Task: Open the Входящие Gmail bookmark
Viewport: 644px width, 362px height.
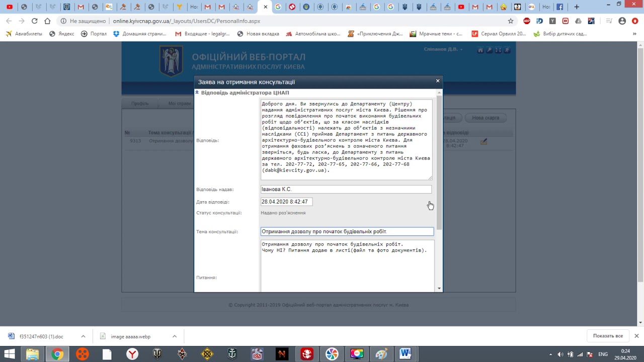Action: 202,34
